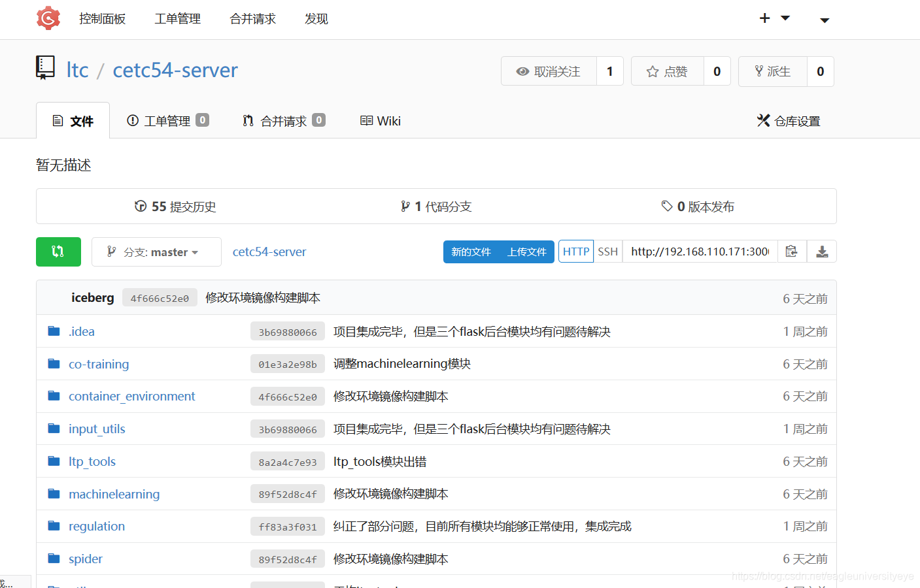Switch to the 文件 tab
Viewport: 920px width, 588px height.
click(73, 121)
